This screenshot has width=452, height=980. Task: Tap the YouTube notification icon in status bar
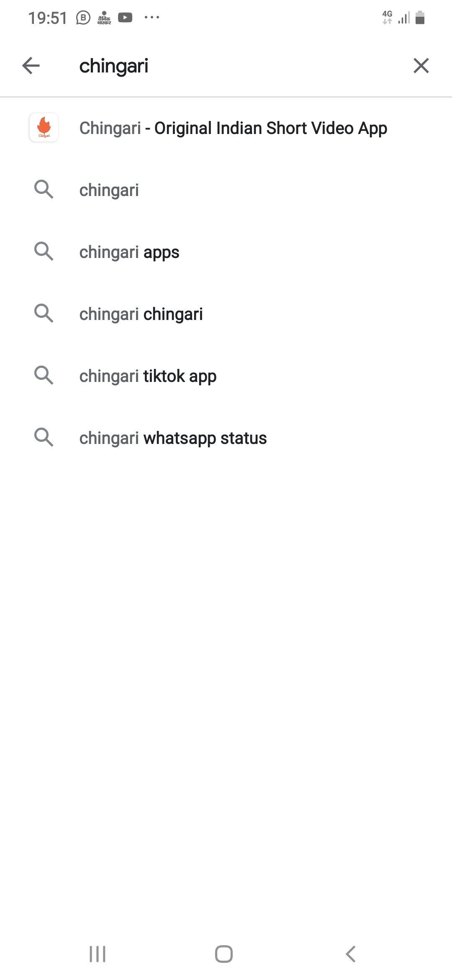pos(125,18)
